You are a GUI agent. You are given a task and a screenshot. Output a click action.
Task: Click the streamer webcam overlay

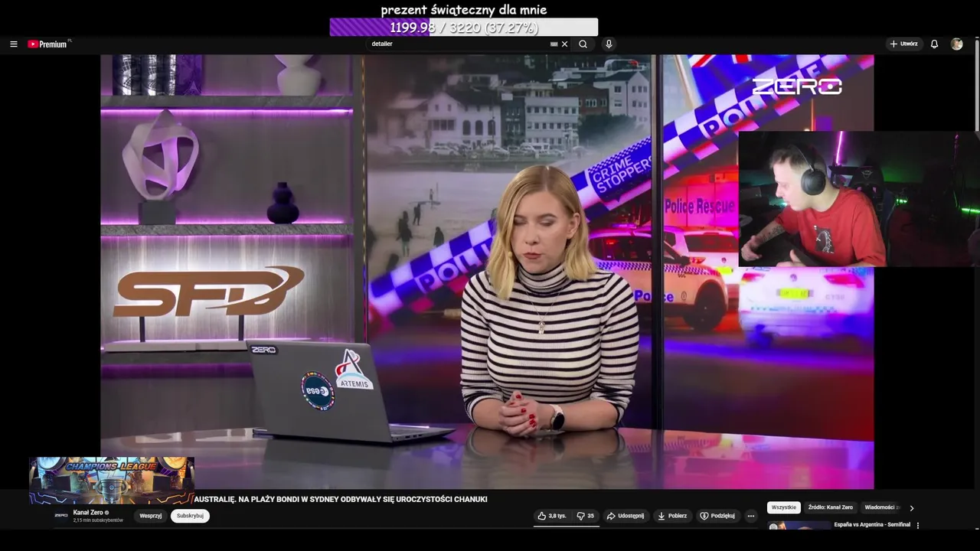tap(859, 199)
